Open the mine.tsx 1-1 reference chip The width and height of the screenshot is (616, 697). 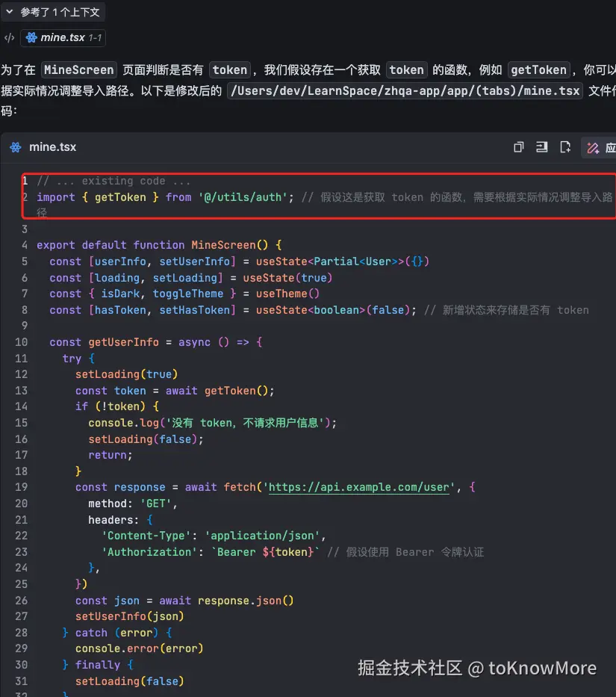pyautogui.click(x=63, y=37)
